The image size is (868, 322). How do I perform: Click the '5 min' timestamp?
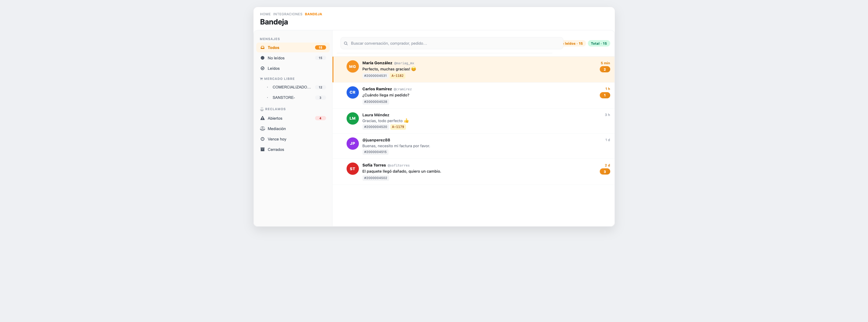click(606, 63)
